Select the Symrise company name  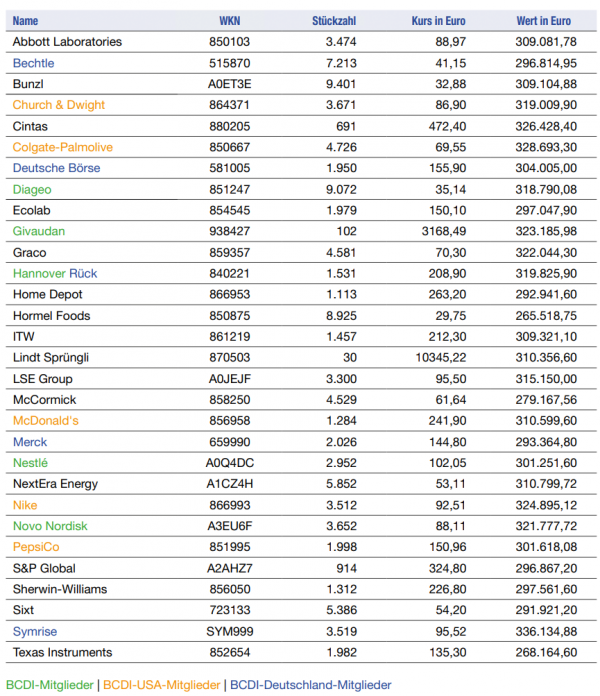coord(35,632)
